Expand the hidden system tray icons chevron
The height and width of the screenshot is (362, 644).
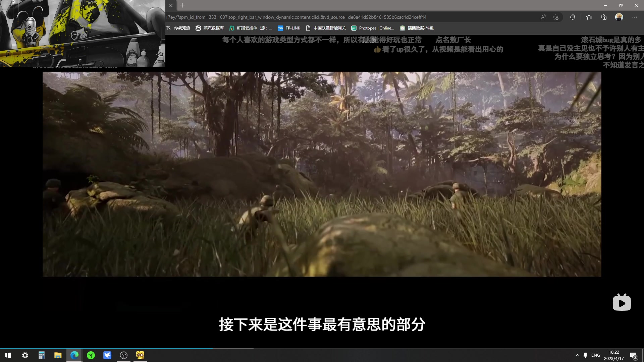coord(577,355)
